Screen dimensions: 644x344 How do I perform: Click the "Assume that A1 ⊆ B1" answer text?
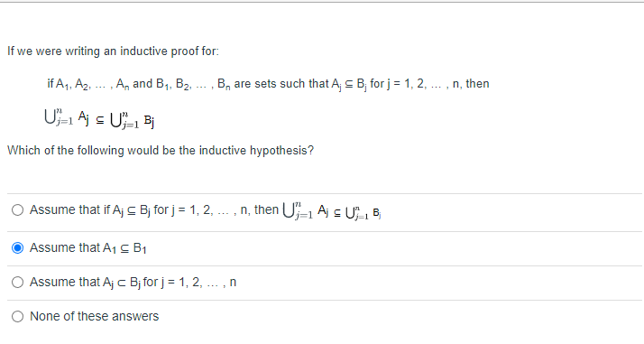point(87,247)
